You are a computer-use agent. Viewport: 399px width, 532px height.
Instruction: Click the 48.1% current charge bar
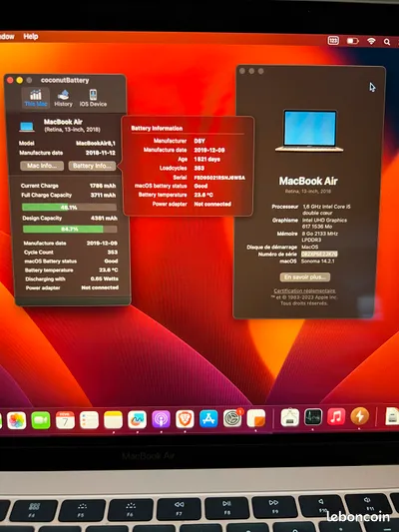click(69, 207)
